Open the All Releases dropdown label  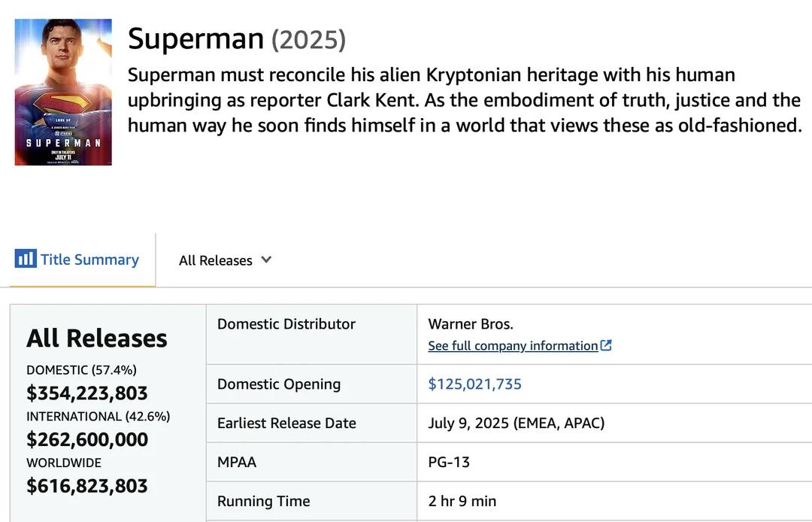[x=216, y=260]
